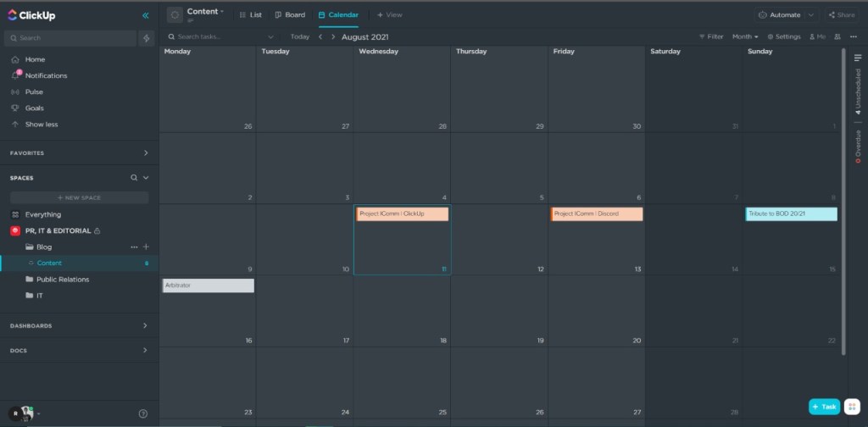Open the help question mark icon

point(143,413)
